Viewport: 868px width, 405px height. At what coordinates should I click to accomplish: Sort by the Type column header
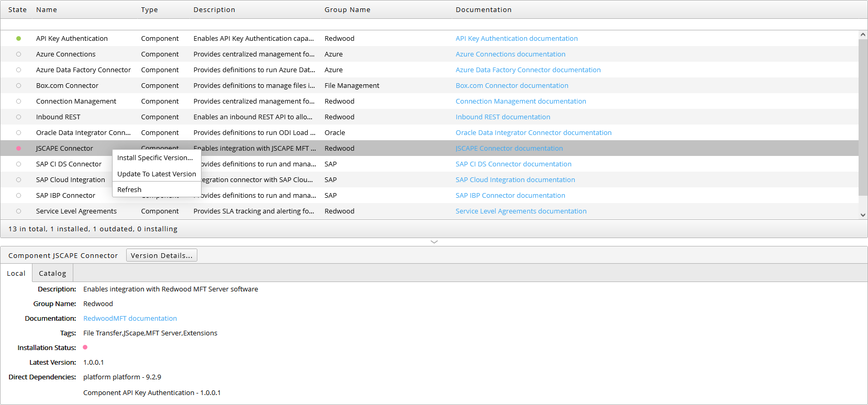(x=149, y=9)
